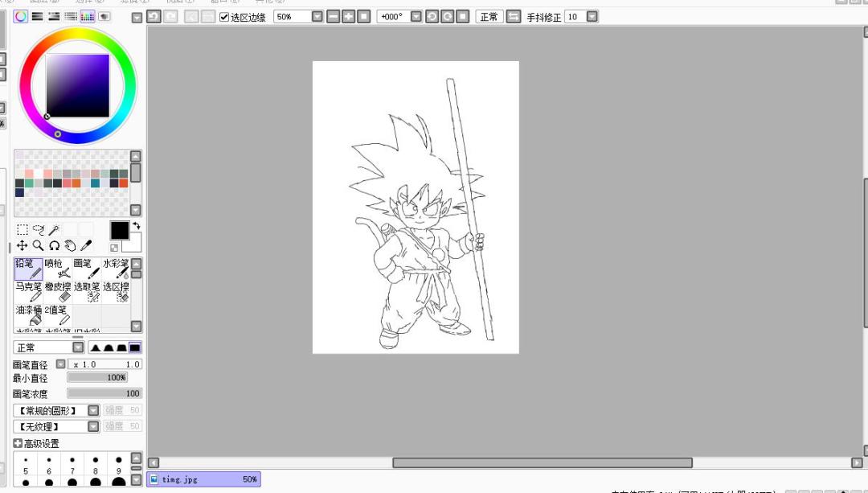Viewport: 868px width, 493px height.
Task: Click the Undo arrow in toolbar
Action: [154, 16]
